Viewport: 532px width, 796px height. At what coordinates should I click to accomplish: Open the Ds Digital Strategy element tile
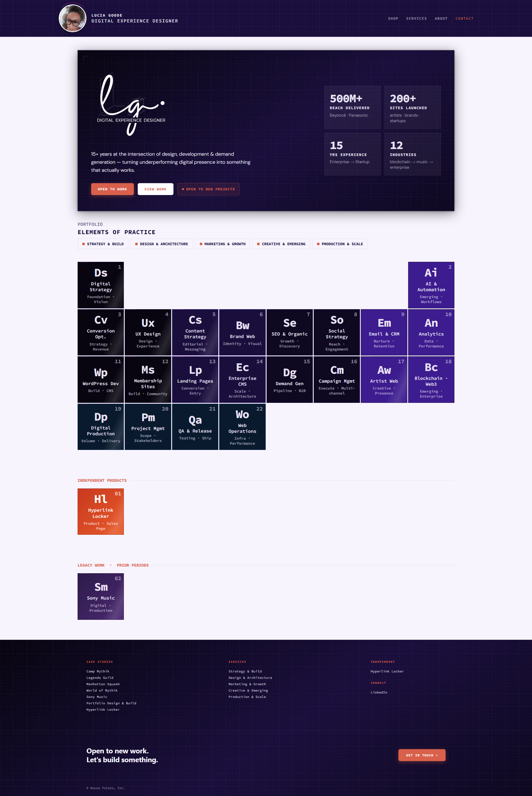point(101,285)
